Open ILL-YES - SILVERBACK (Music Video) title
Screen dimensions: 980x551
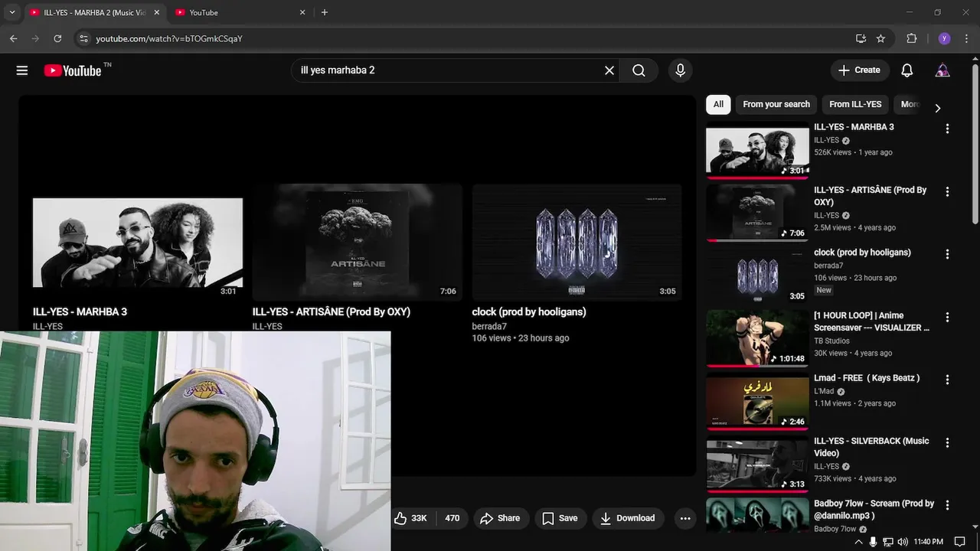coord(871,447)
